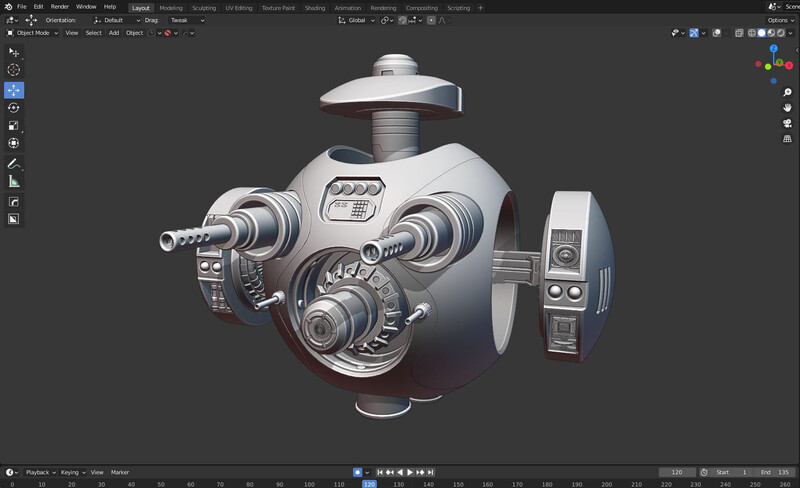
Task: Open the Render menu
Action: coord(60,7)
